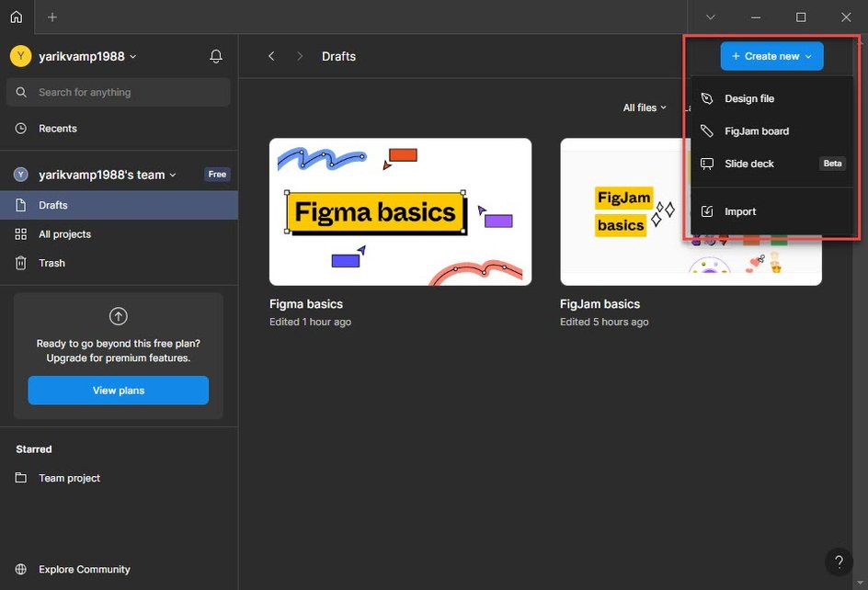The image size is (868, 590).
Task: Click the FigJam board marker icon
Action: click(x=707, y=131)
